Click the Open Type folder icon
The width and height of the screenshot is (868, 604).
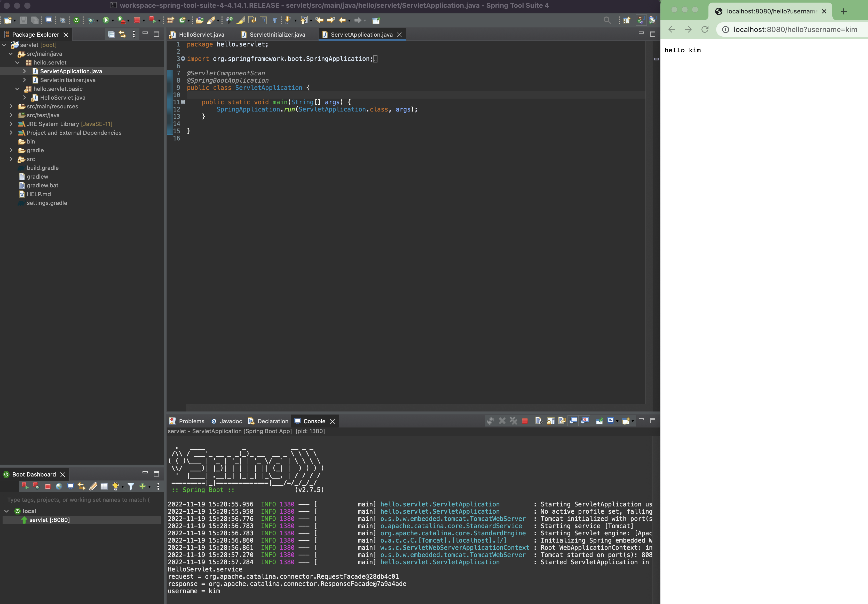(200, 20)
